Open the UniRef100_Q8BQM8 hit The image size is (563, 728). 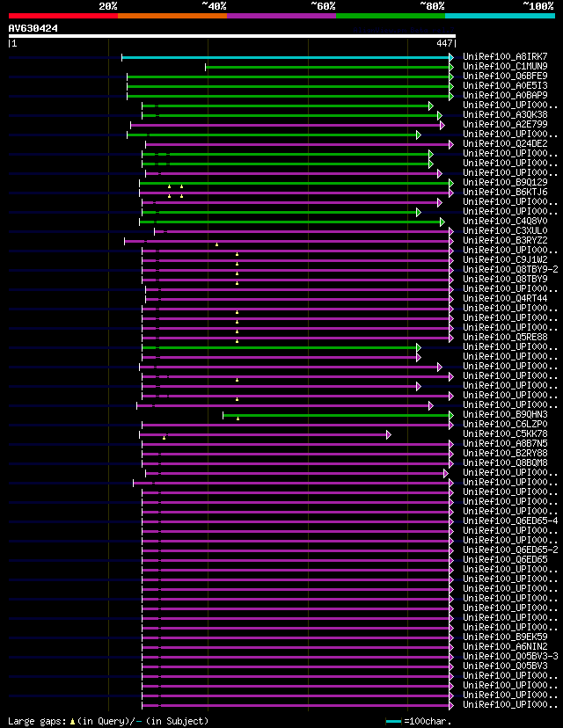pyautogui.click(x=505, y=462)
